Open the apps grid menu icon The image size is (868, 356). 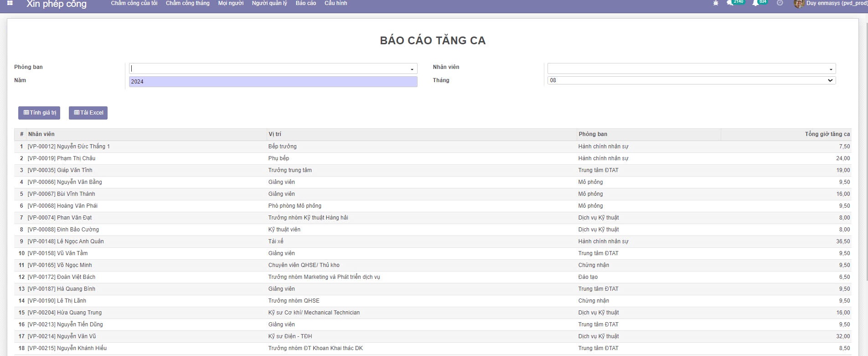click(x=10, y=3)
